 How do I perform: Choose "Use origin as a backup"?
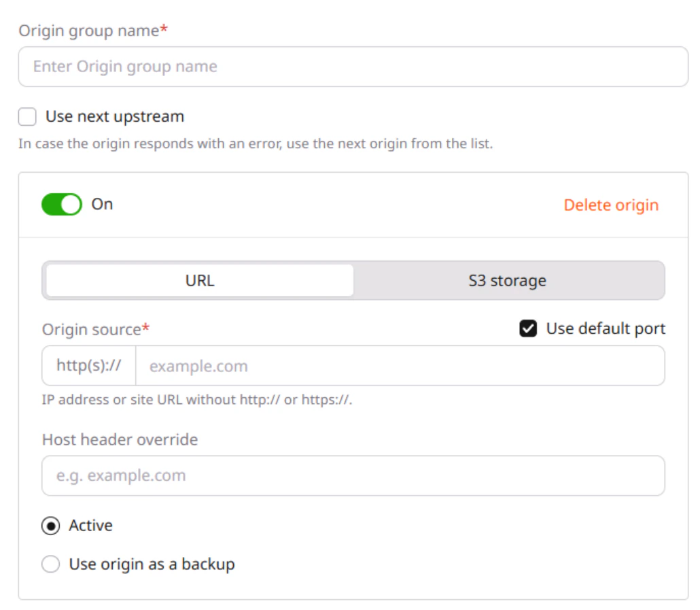(50, 564)
